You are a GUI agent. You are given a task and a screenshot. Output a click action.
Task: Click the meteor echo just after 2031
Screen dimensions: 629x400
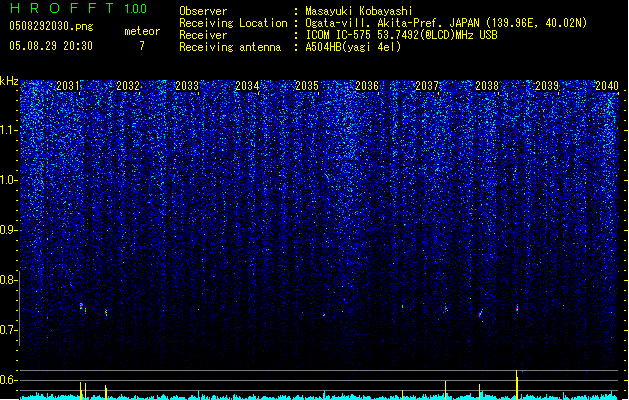81,307
